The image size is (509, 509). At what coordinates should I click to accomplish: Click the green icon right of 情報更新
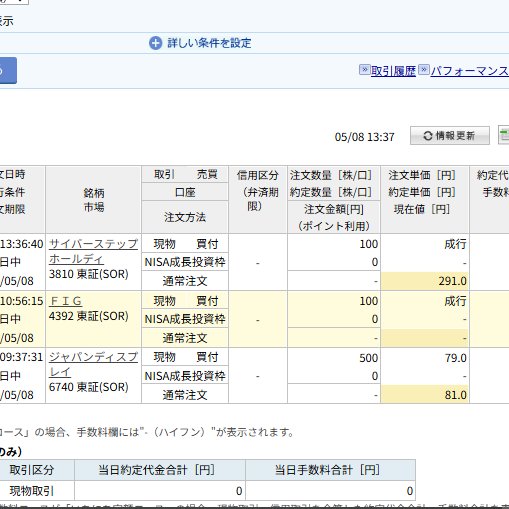point(504,135)
